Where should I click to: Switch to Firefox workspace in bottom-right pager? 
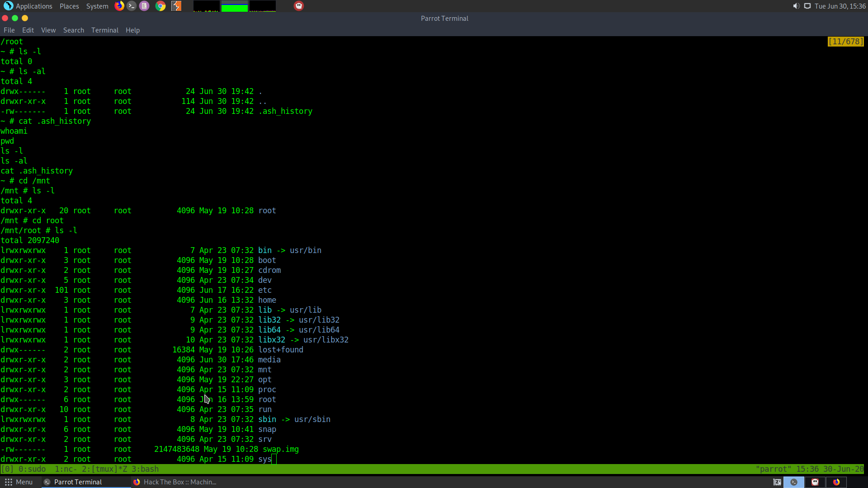(836, 482)
